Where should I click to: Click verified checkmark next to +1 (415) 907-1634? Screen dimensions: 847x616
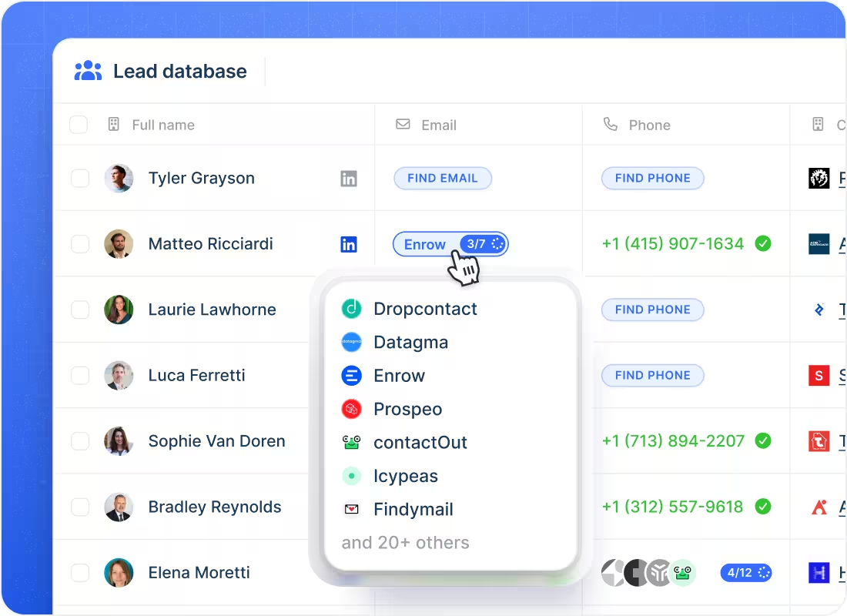pos(763,243)
